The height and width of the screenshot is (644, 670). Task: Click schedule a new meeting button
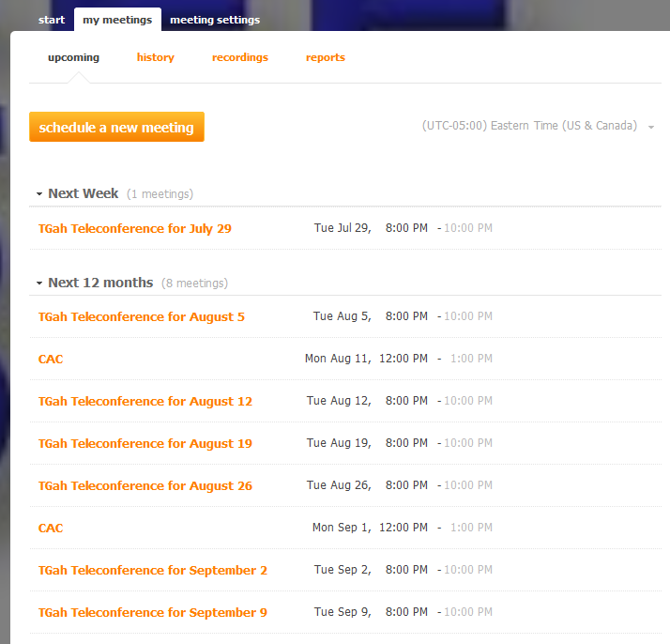click(116, 127)
